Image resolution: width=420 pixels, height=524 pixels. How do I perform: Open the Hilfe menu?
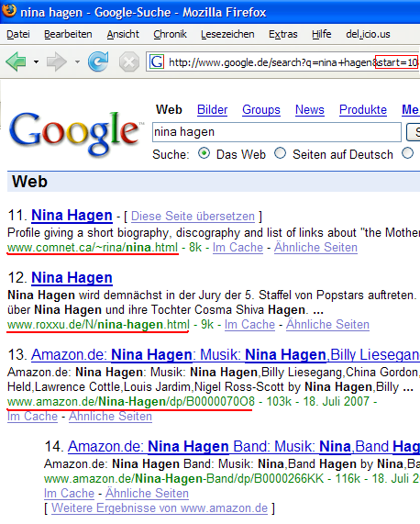tap(322, 34)
